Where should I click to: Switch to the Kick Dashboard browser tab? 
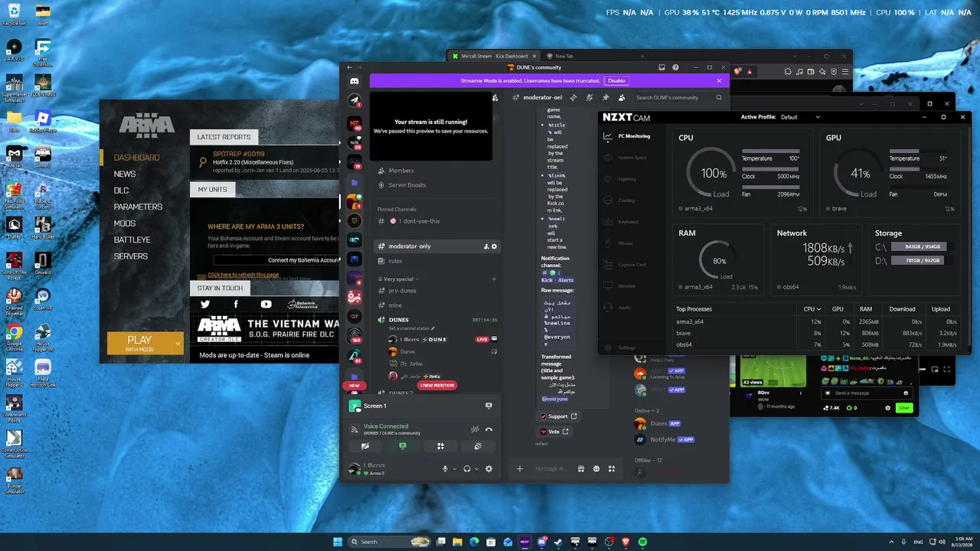point(494,56)
